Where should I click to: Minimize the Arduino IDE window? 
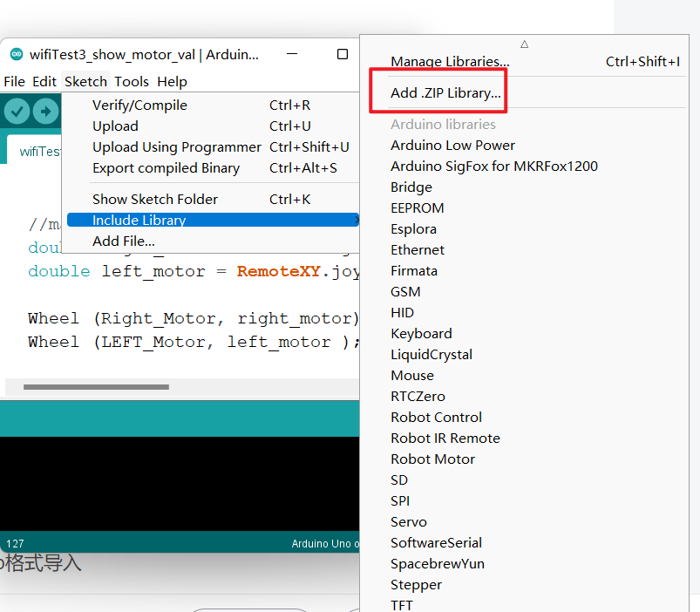click(292, 54)
